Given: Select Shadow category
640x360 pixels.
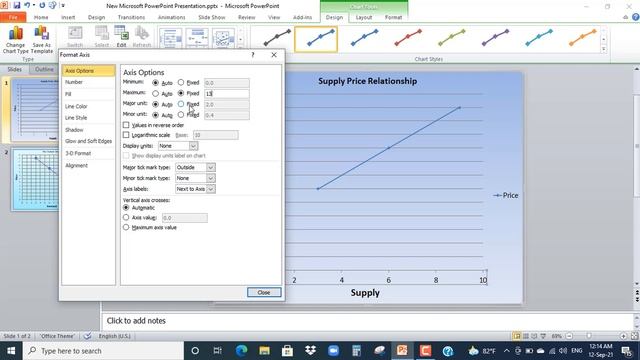Looking at the screenshot, I should (x=88, y=130).
